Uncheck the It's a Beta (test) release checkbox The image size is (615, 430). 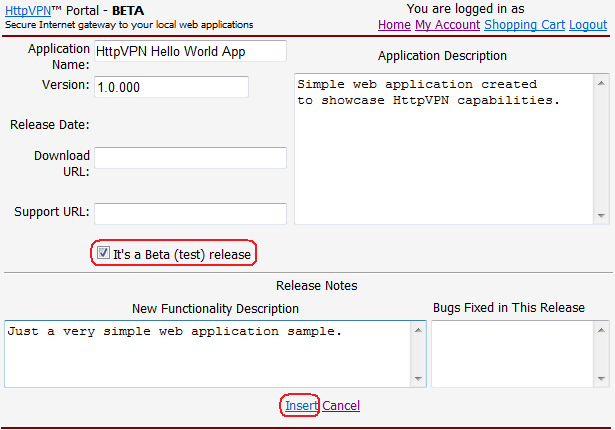point(103,253)
